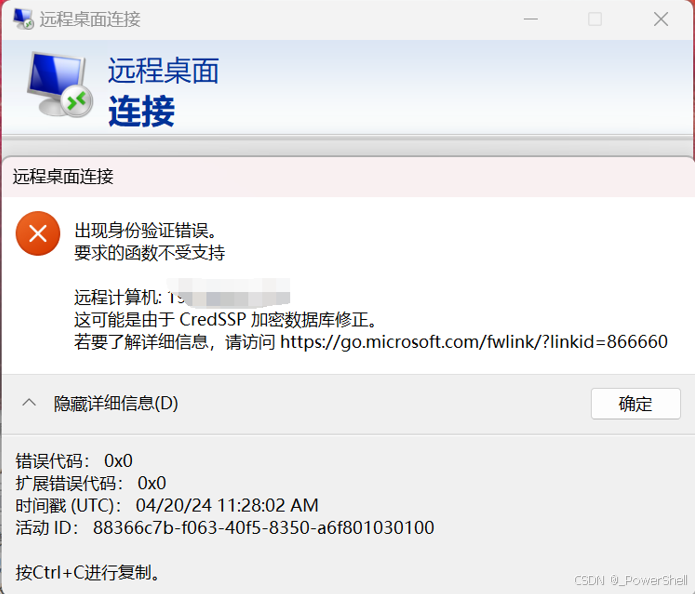Screen dimensions: 695x594
Task: Select the 扩展错误代码: 0x0 line
Action: coord(91,483)
